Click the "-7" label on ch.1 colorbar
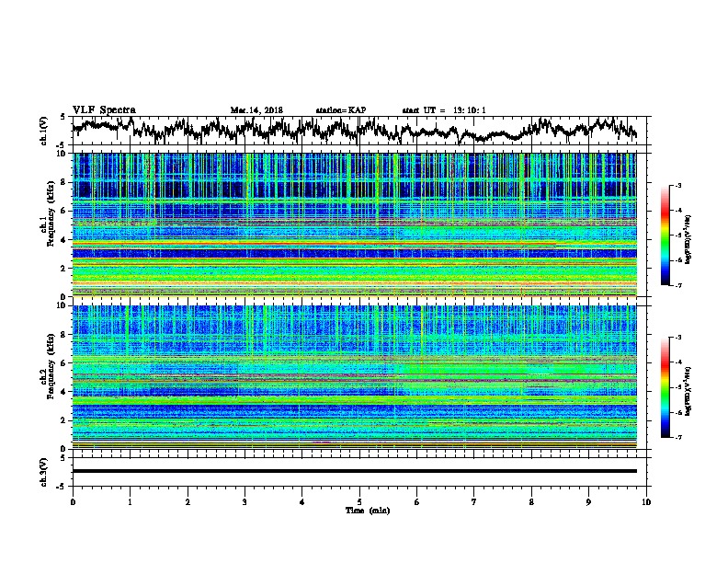728x563 pixels. click(x=677, y=285)
